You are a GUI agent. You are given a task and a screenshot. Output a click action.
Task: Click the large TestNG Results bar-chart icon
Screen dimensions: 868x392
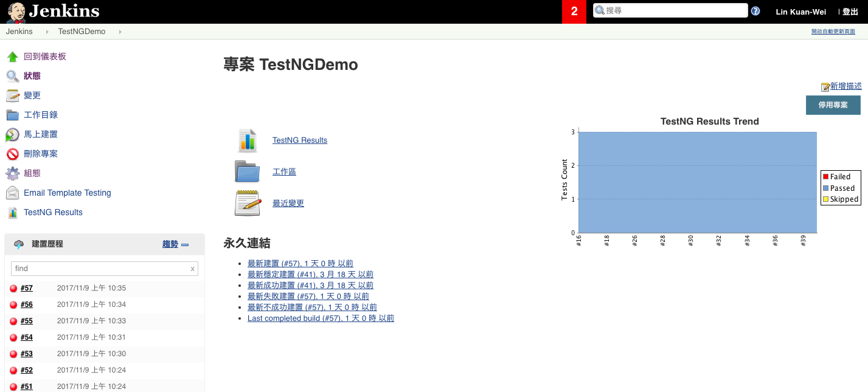pos(248,140)
